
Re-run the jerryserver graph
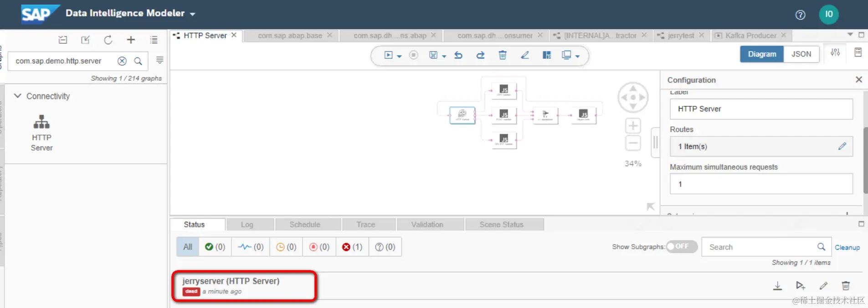coord(801,286)
